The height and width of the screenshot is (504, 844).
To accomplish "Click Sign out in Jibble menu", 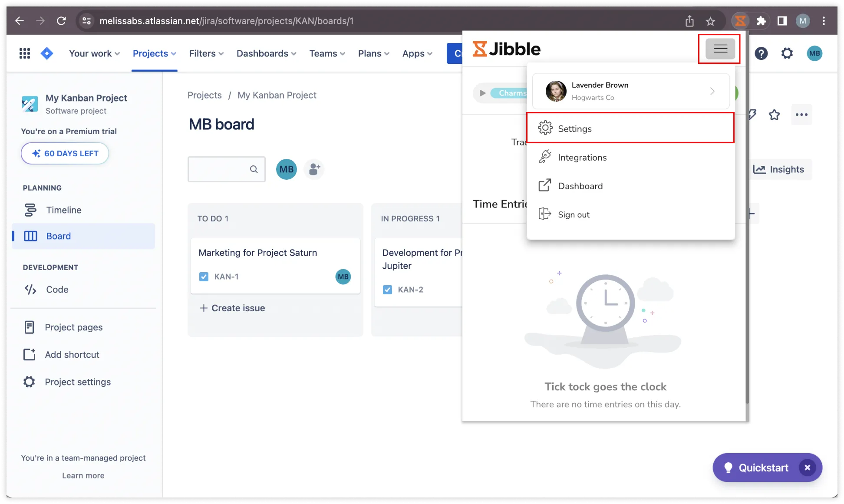I will pos(573,214).
